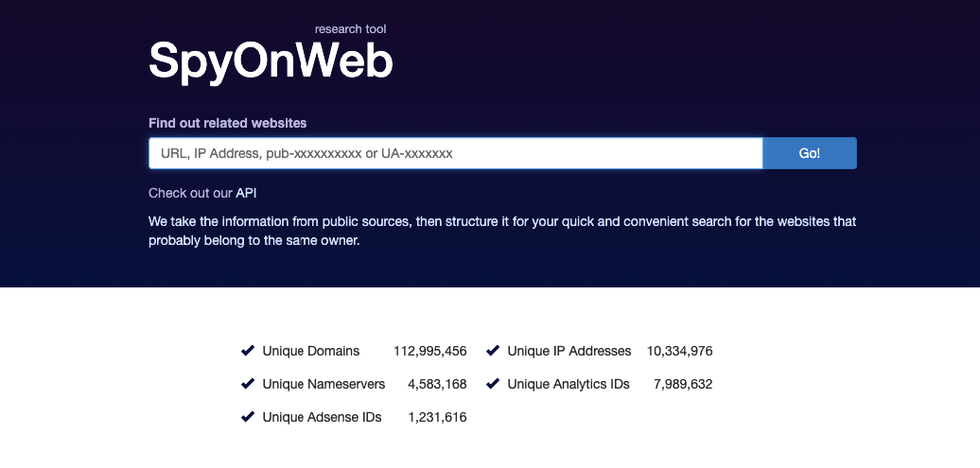Viewport: 980px width, 468px height.
Task: Click the 'Unique IP Addresses' label
Action: (x=569, y=351)
